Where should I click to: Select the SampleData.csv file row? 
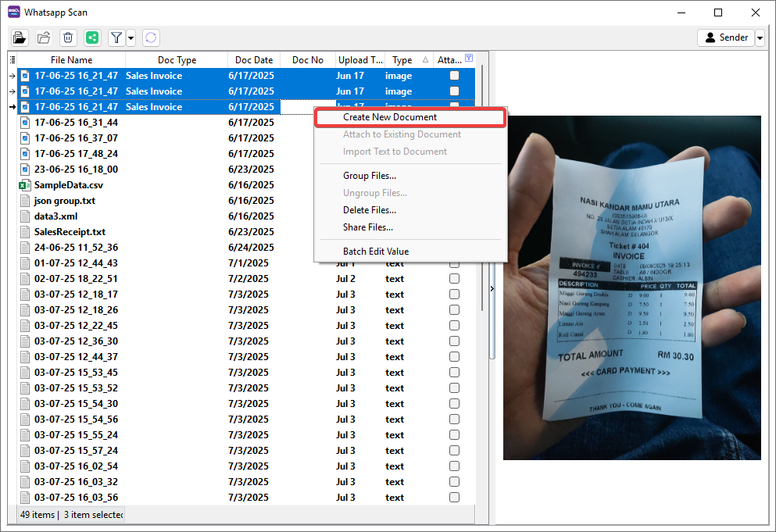[x=69, y=185]
